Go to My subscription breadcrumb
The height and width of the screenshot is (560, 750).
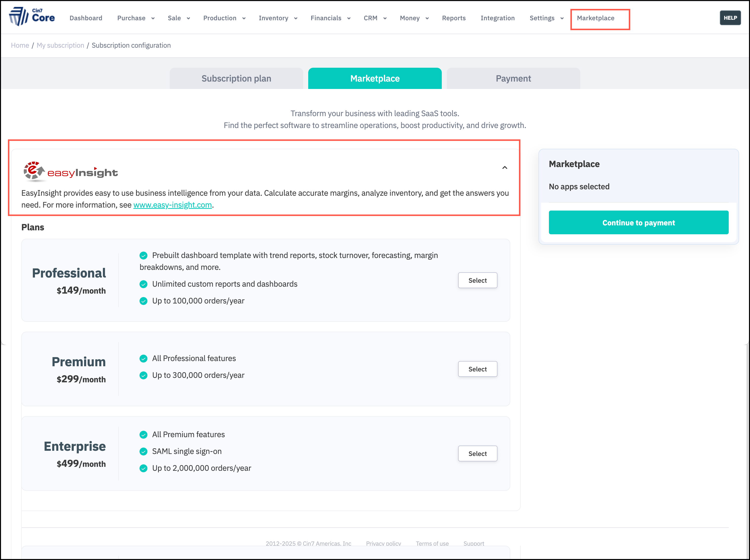60,45
